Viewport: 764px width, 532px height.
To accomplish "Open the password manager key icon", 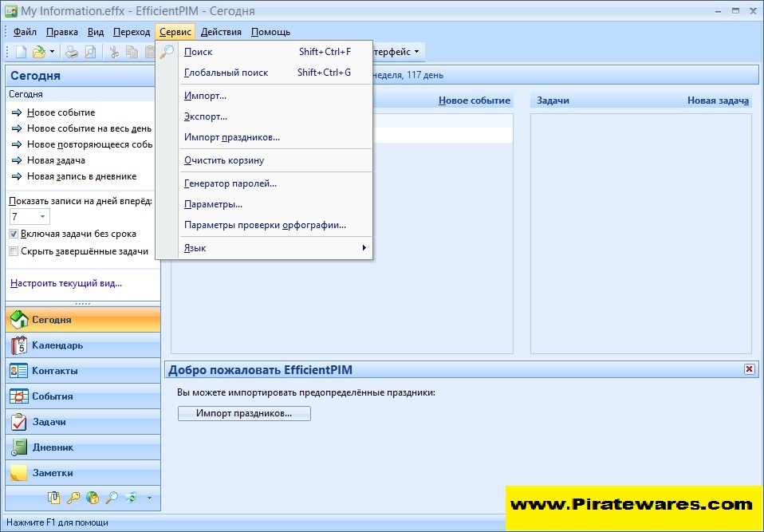I will [x=73, y=498].
